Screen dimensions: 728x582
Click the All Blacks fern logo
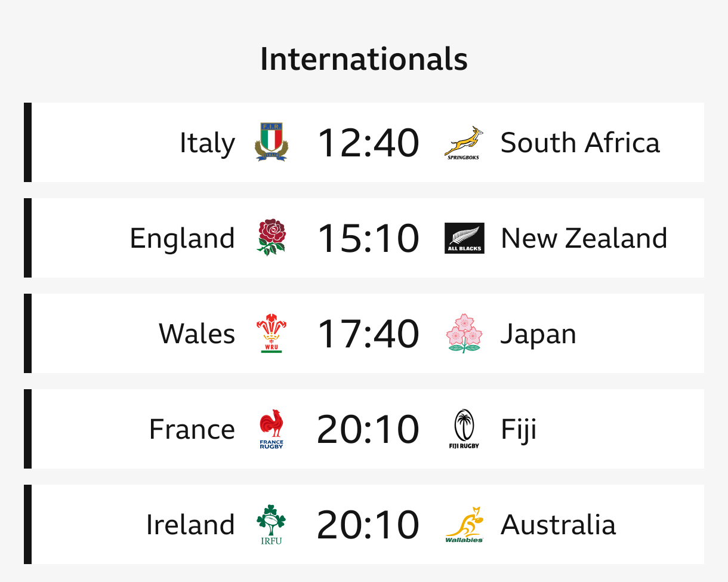coord(464,238)
